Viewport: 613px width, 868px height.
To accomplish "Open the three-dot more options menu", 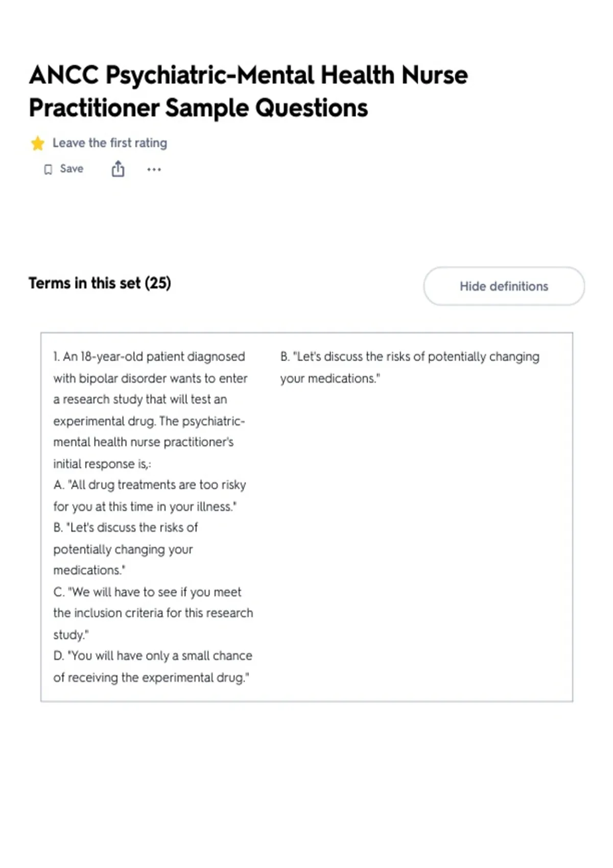I will (x=154, y=170).
